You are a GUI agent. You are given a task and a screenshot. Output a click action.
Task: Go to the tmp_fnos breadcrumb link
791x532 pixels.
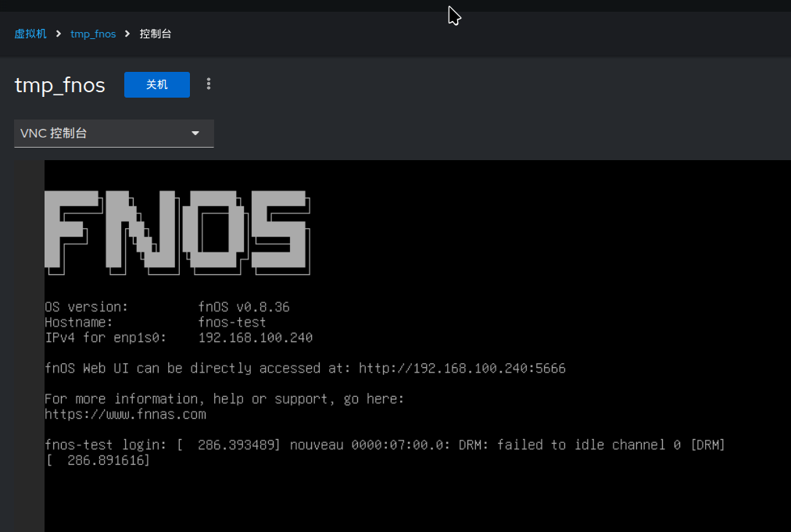pos(93,34)
